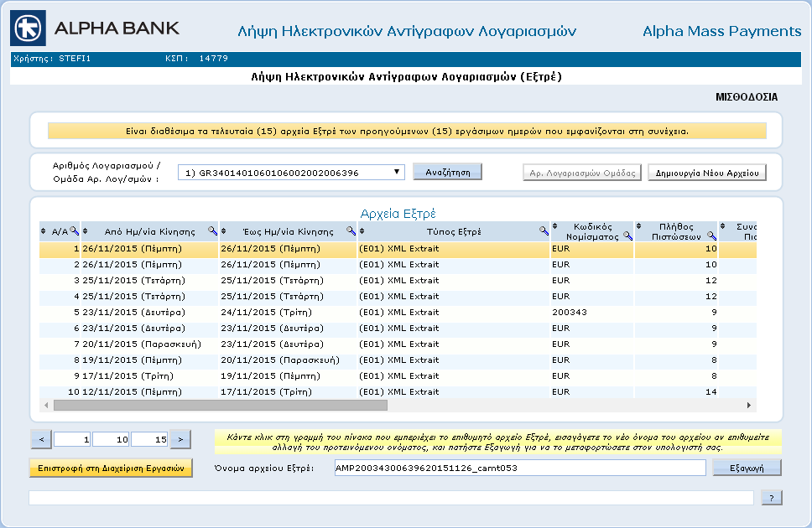The image size is (812, 528).
Task: Click Επιστροφή στη Διαχείριση Εργασιών button
Action: click(111, 468)
